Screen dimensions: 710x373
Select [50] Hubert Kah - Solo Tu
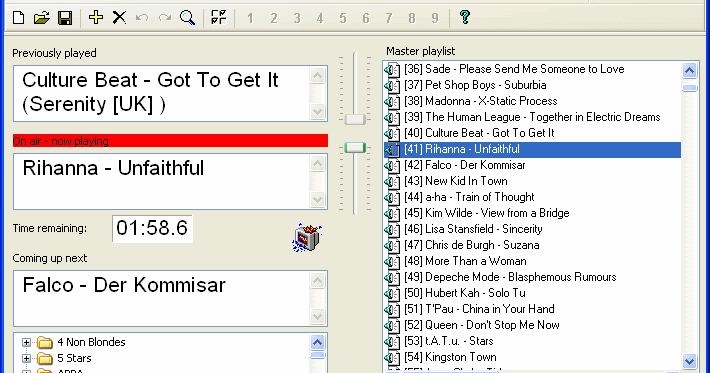tap(465, 293)
